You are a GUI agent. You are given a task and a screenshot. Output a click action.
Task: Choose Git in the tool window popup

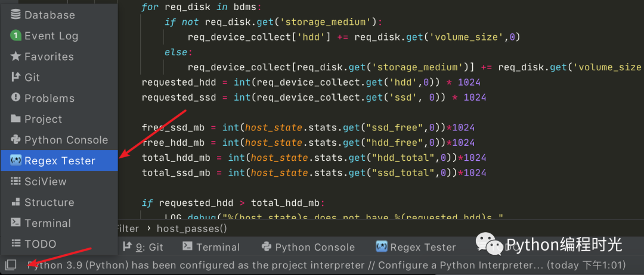pyautogui.click(x=32, y=77)
